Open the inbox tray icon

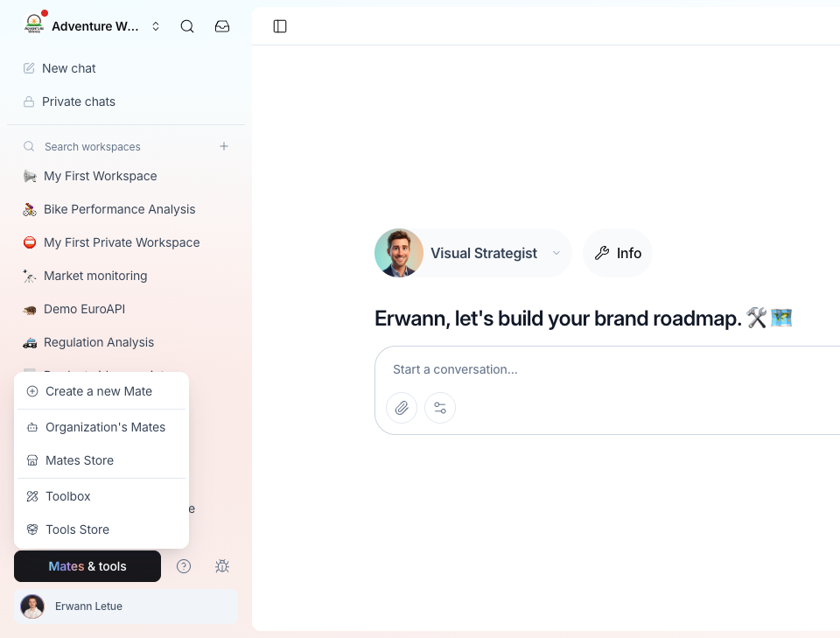click(x=222, y=26)
